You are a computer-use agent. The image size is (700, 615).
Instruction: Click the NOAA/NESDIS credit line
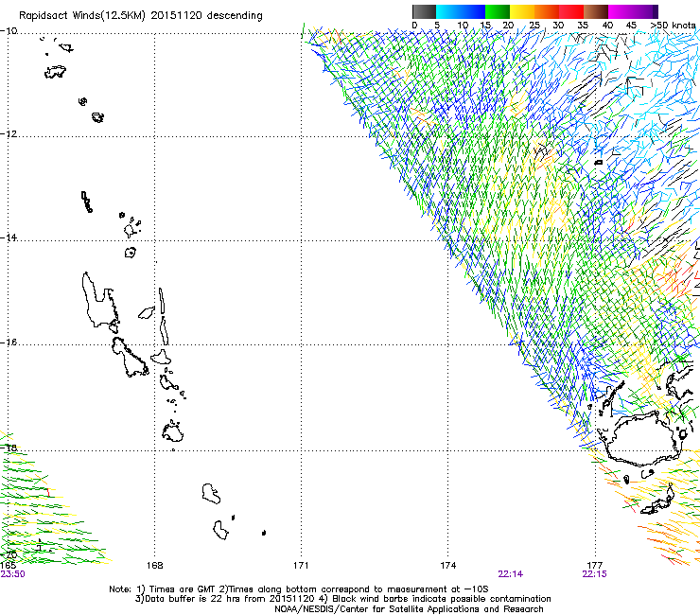pyautogui.click(x=409, y=609)
